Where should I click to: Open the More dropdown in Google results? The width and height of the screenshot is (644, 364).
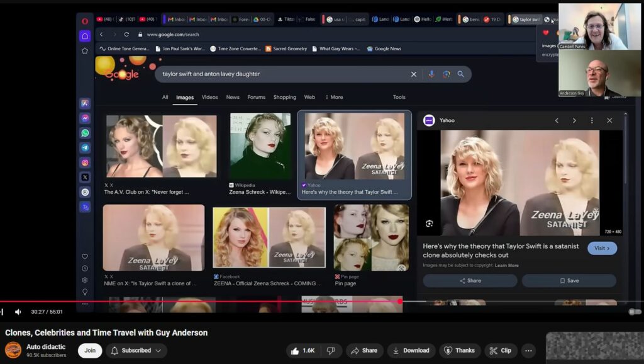coord(334,97)
